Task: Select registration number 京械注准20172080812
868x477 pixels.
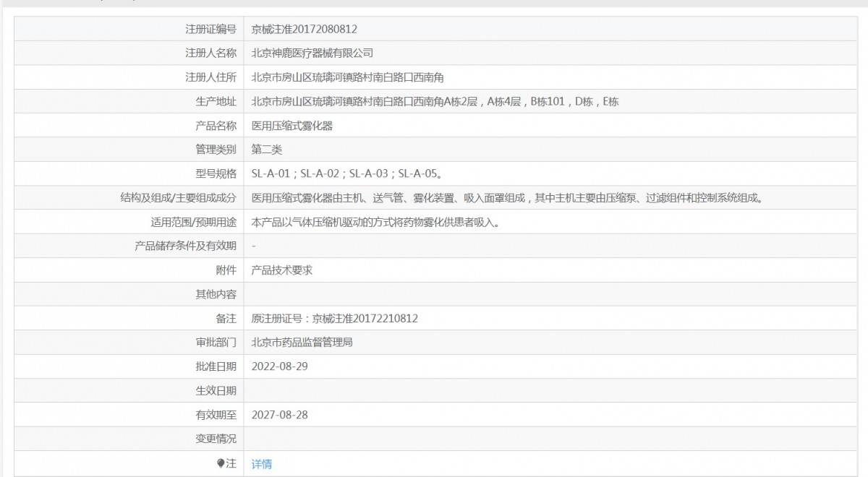Action: pos(305,30)
